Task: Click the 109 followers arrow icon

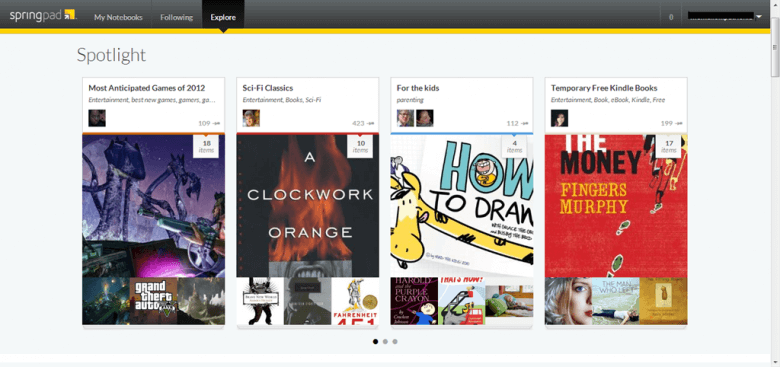Action: 216,123
